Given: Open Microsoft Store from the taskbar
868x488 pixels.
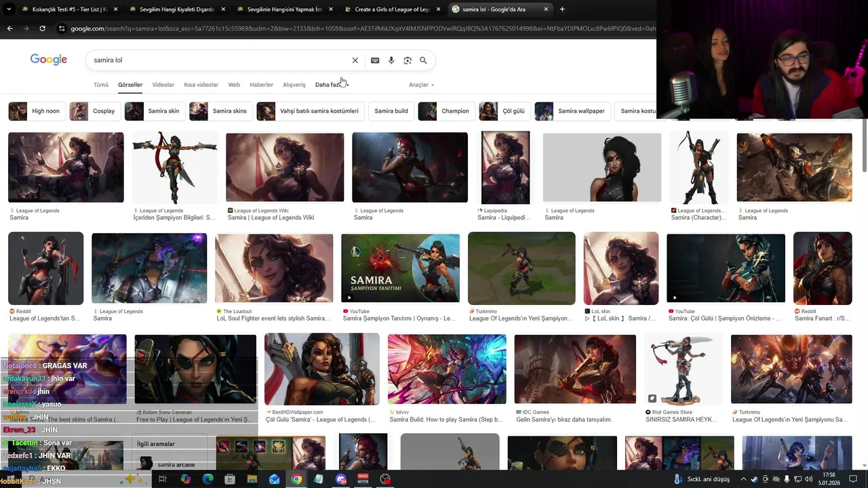Looking at the screenshot, I should pyautogui.click(x=230, y=479).
